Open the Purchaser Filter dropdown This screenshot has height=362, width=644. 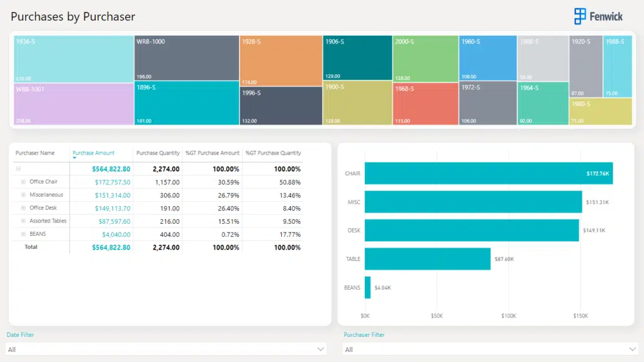[x=632, y=349]
